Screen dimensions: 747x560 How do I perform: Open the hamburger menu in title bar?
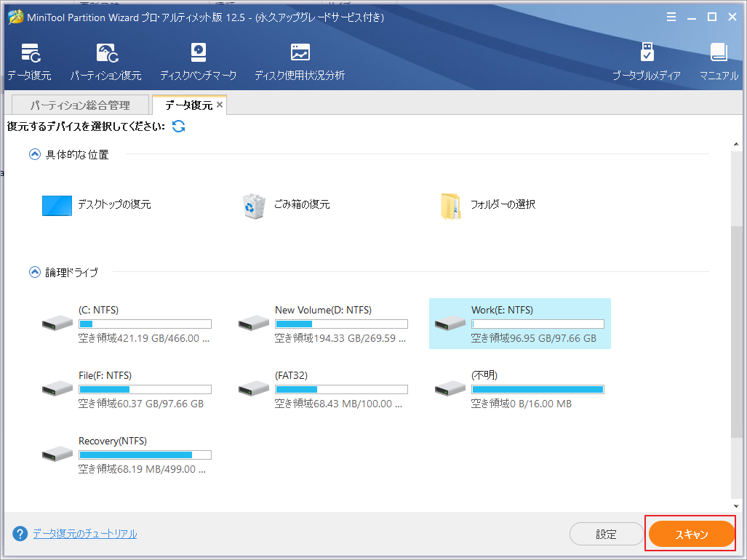(671, 17)
